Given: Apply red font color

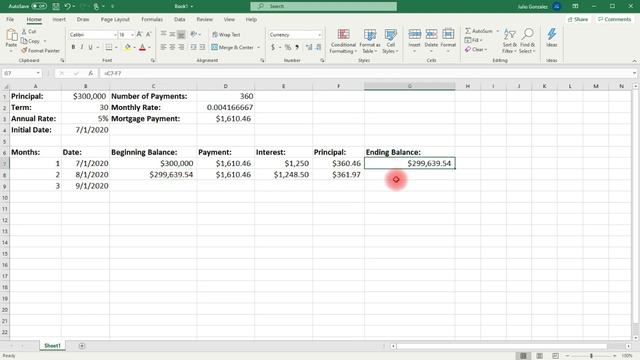Looking at the screenshot, I should tap(142, 47).
